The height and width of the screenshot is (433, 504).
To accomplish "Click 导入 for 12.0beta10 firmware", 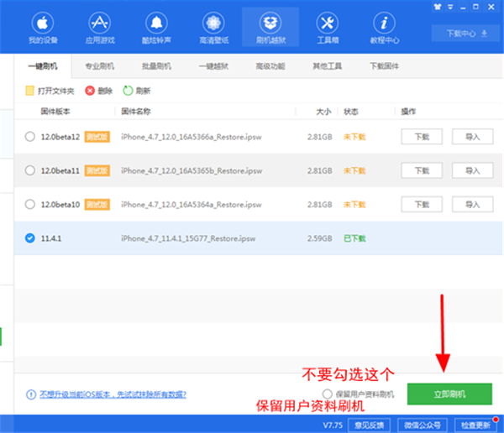I will click(x=472, y=204).
